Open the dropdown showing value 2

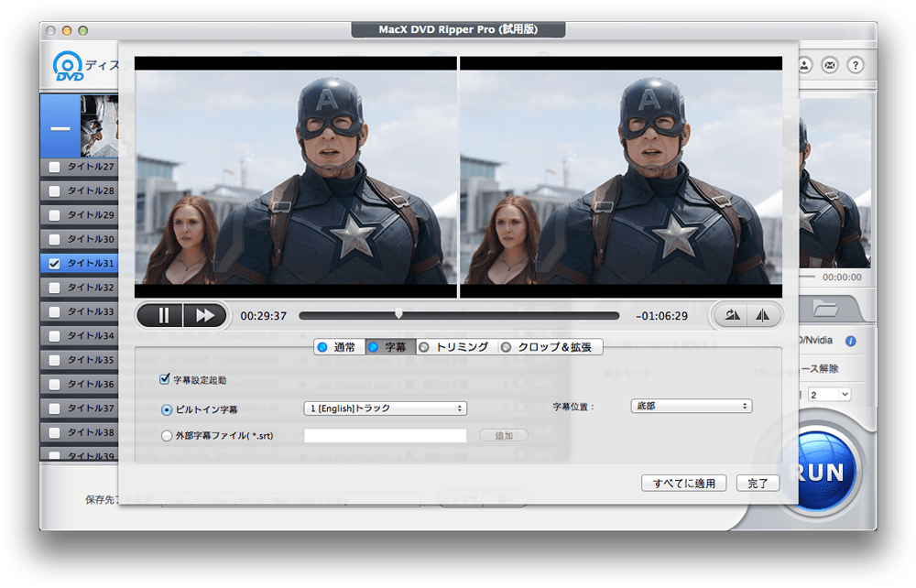tap(830, 395)
